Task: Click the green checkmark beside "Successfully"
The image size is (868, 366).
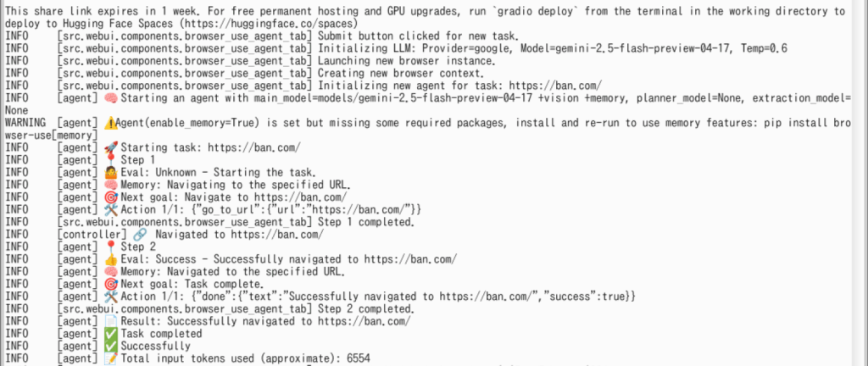Action: click(x=110, y=347)
